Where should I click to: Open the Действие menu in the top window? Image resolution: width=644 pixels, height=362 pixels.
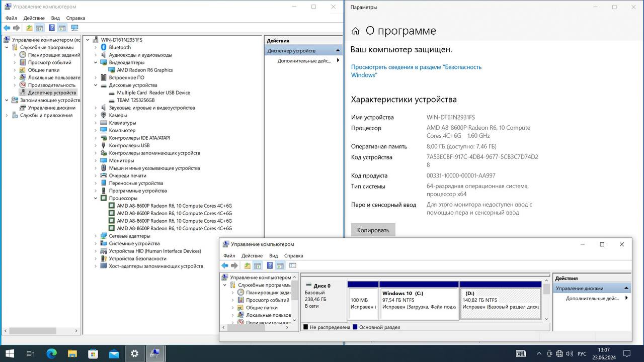point(34,18)
